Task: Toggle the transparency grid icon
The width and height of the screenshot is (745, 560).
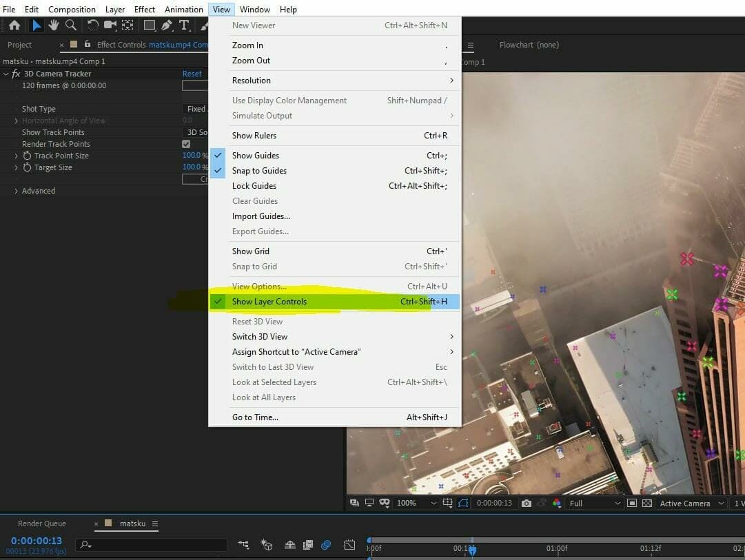Action: point(646,503)
